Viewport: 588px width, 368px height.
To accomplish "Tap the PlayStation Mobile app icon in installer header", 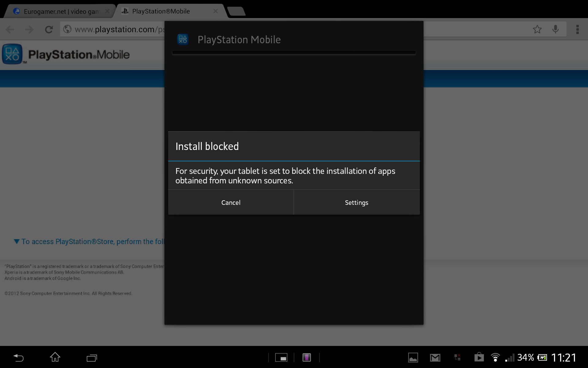I will (x=183, y=40).
